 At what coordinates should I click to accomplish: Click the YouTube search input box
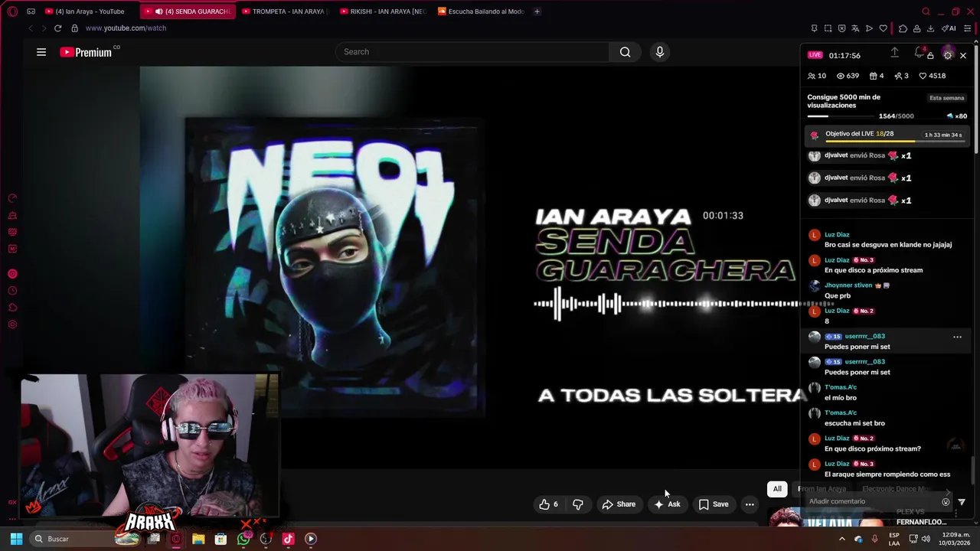(472, 52)
